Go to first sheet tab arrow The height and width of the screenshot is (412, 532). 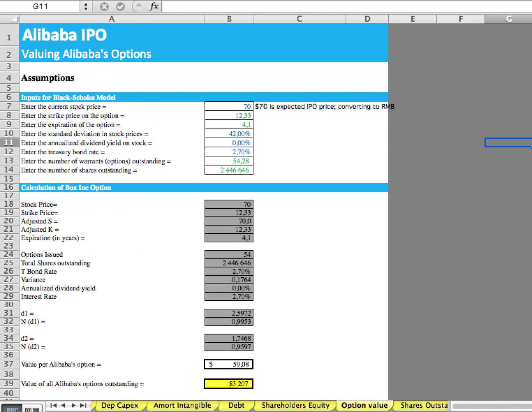coord(53,406)
